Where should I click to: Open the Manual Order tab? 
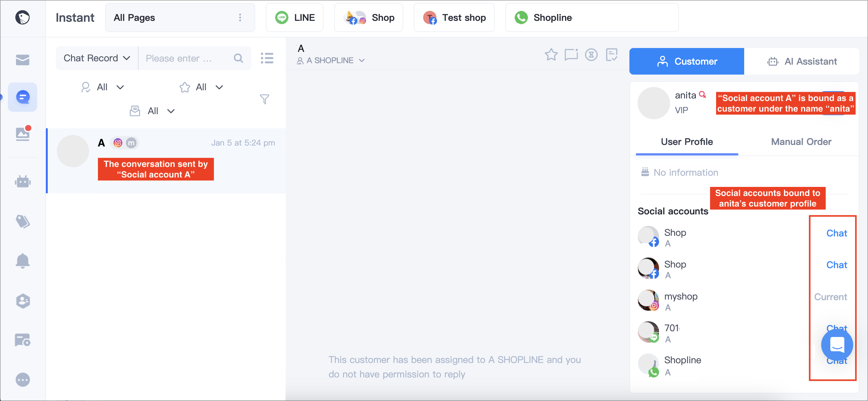pyautogui.click(x=801, y=142)
